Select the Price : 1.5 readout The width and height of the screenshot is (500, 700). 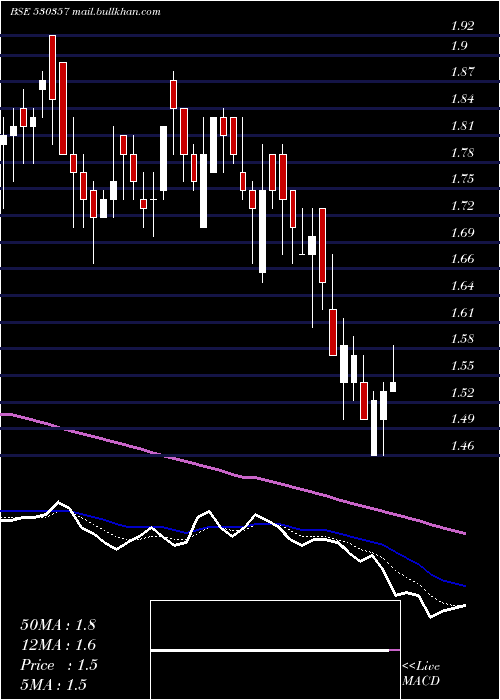59,665
